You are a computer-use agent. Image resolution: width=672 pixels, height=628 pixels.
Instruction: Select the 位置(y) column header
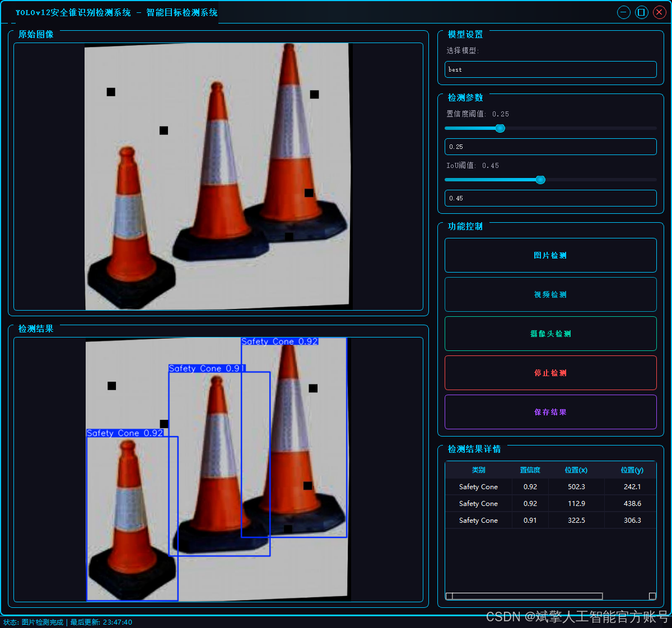point(632,470)
